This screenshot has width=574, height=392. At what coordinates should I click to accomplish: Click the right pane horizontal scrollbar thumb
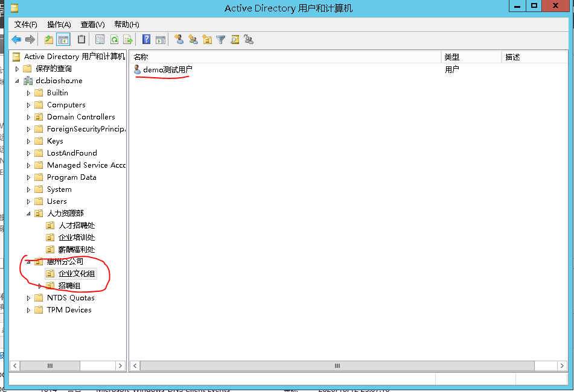[x=337, y=365]
